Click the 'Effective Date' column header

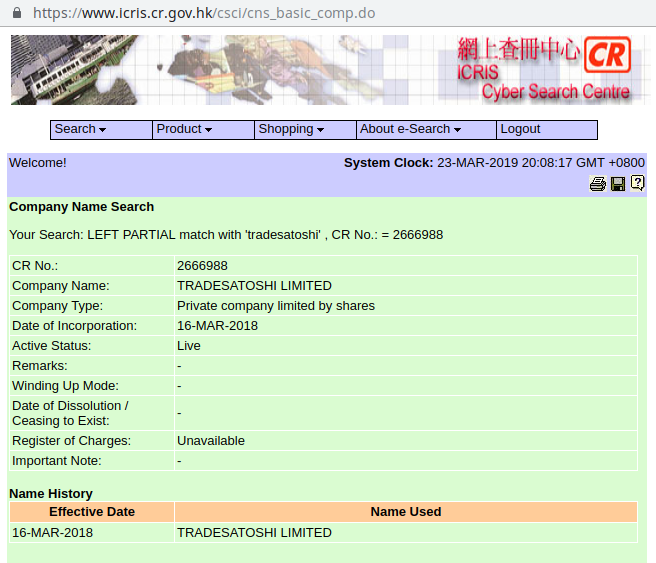[x=92, y=512]
